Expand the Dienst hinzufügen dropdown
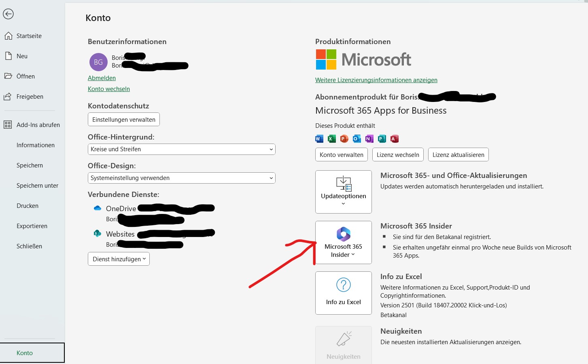Image resolution: width=588 pixels, height=364 pixels. [119, 259]
